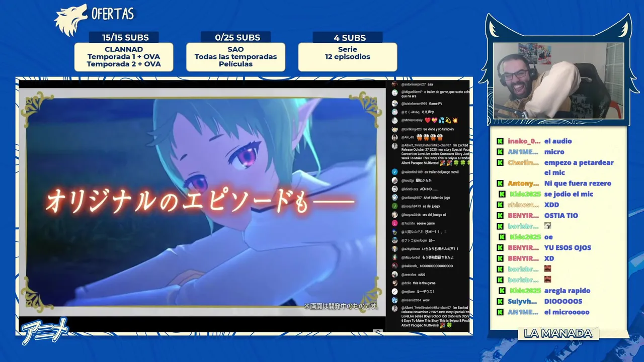Click the Kick badge next to shinost
The height and width of the screenshot is (362, 644).
point(500,205)
